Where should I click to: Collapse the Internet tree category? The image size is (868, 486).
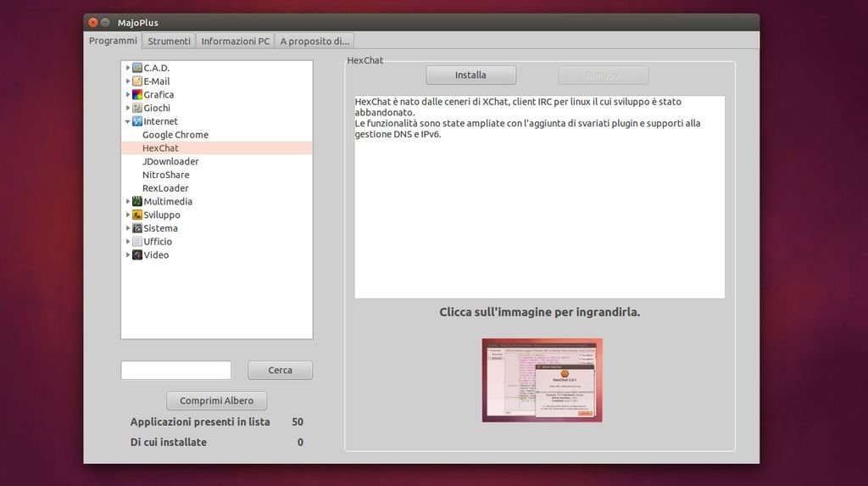128,121
